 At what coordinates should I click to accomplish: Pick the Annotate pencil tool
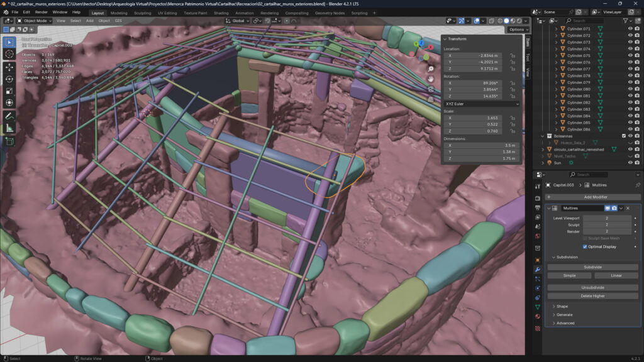pos(9,116)
